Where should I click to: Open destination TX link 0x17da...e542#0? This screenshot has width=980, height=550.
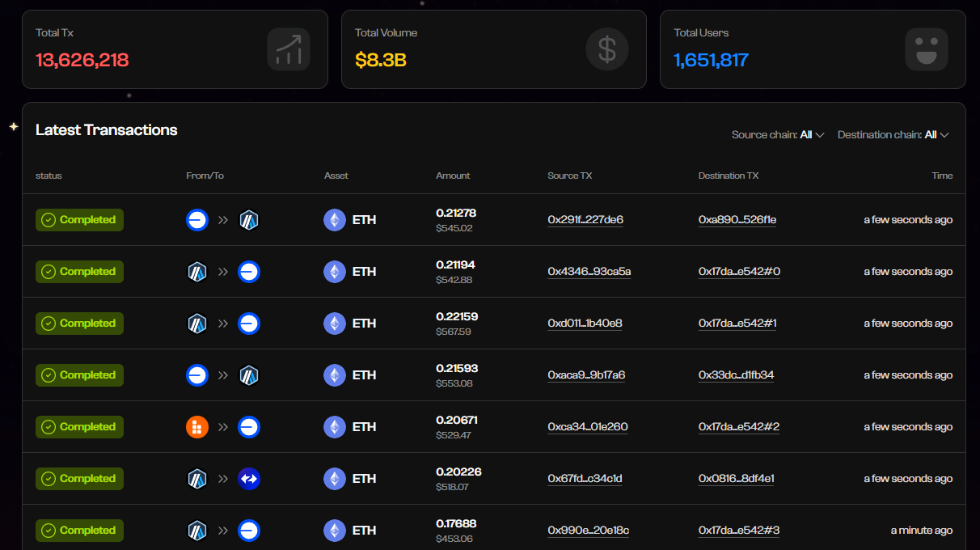coord(739,272)
